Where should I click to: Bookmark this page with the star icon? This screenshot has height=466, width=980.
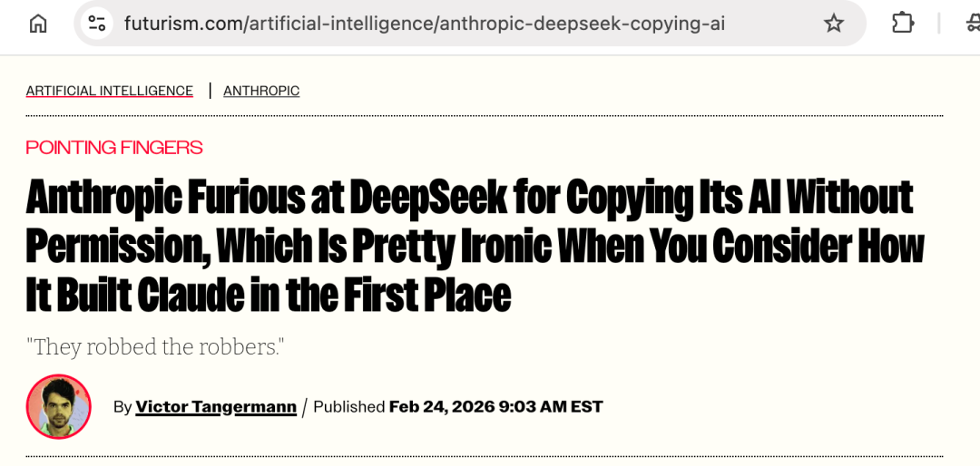(x=833, y=24)
